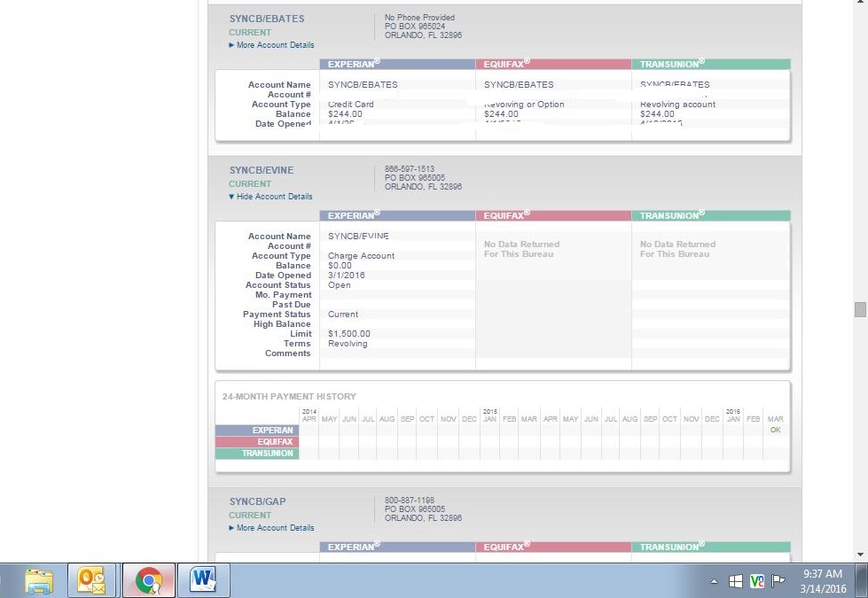
Task: Click Experian header in SYNCB/EBATES table
Action: click(397, 64)
